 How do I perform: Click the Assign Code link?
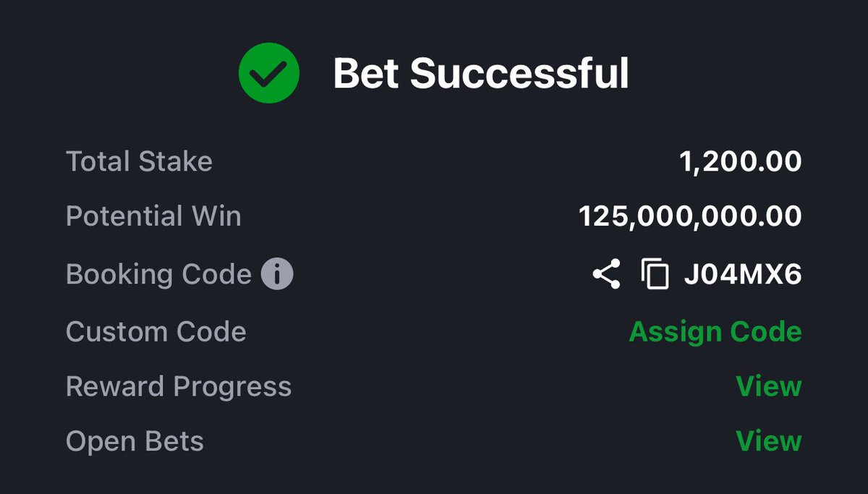coord(715,332)
